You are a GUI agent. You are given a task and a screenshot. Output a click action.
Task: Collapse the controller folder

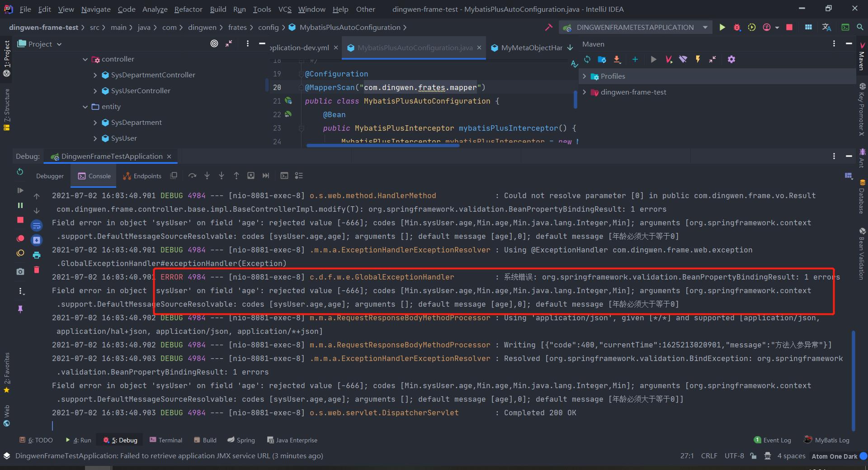(85, 59)
